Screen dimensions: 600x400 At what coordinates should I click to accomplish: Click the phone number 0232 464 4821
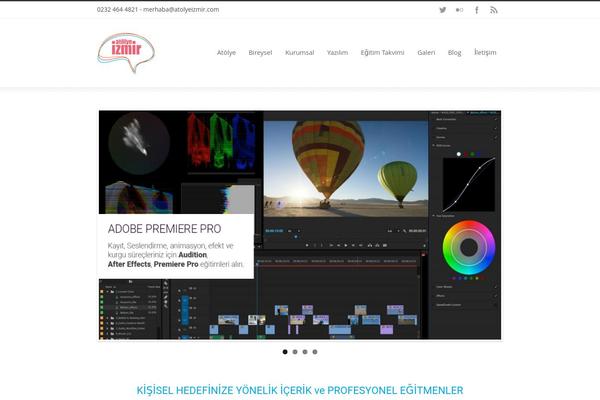(117, 10)
